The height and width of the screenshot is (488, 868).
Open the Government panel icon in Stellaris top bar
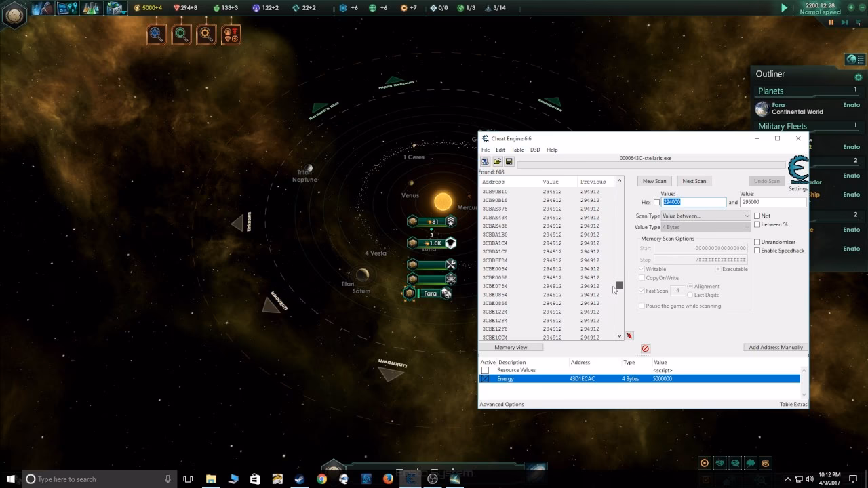click(x=43, y=8)
